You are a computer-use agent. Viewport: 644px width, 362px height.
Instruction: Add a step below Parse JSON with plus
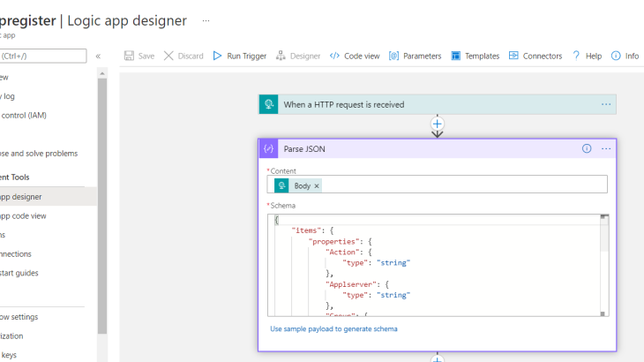[x=437, y=359]
